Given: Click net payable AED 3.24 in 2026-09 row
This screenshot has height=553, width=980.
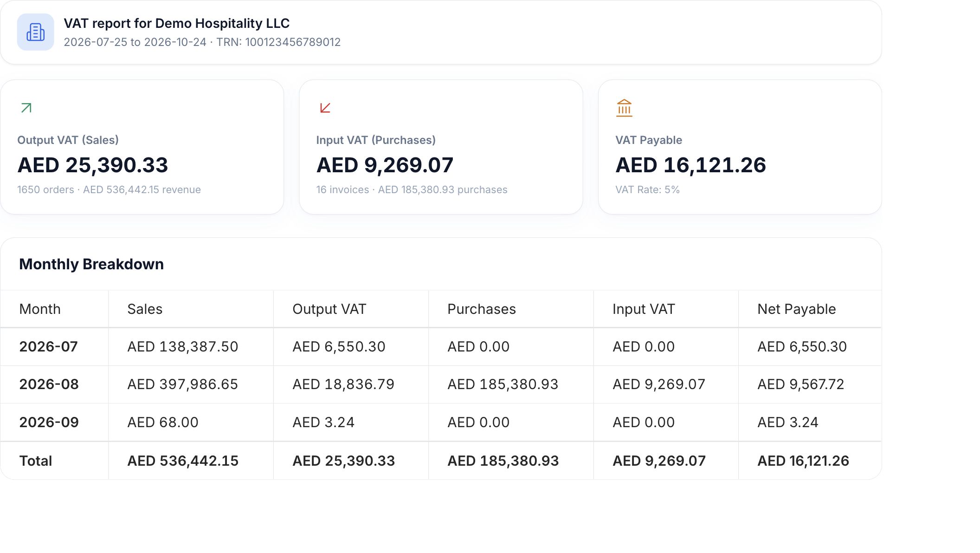Looking at the screenshot, I should 788,423.
